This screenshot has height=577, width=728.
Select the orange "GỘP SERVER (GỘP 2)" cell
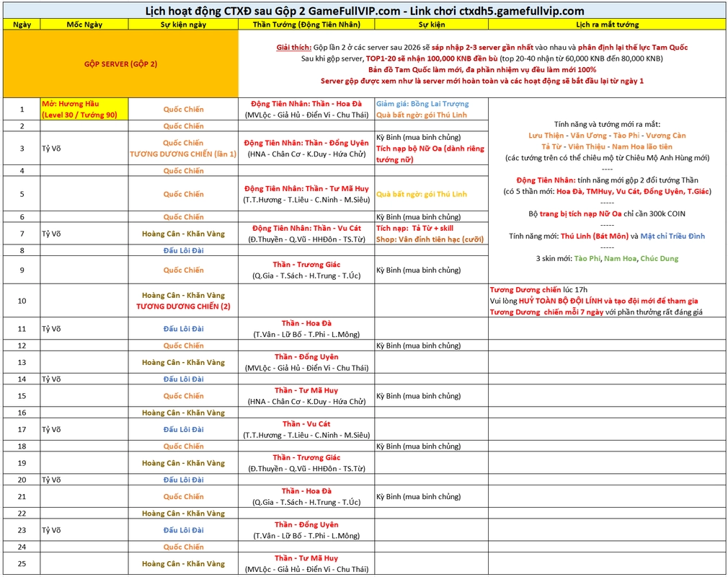pyautogui.click(x=121, y=63)
